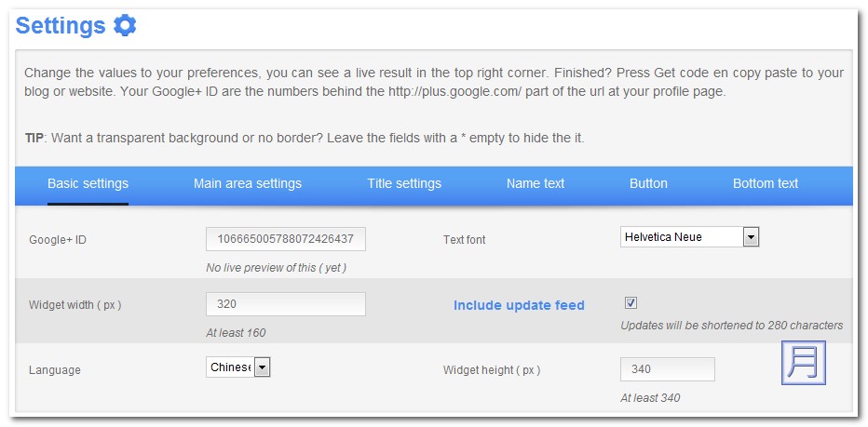This screenshot has width=868, height=427.
Task: Select the Title settings tab
Action: [404, 183]
